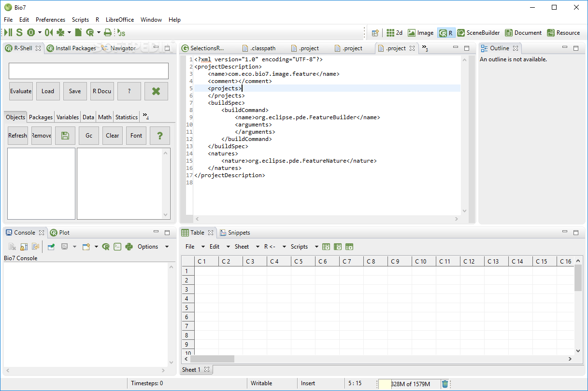Image resolution: width=588 pixels, height=391 pixels.
Task: Select the Packages sub-tab in R-Shell
Action: (x=41, y=117)
